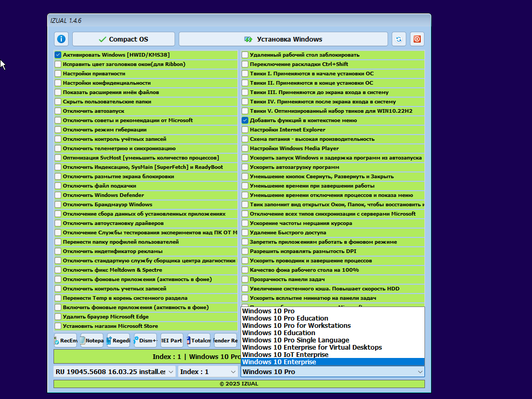This screenshot has width=532, height=399.
Task: Check Отключить автоустановку драйверов
Action: point(58,223)
